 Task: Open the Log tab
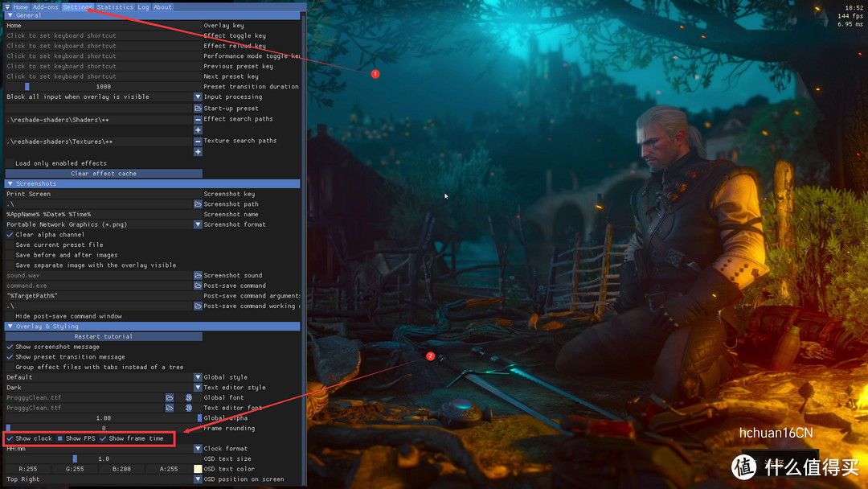[143, 7]
